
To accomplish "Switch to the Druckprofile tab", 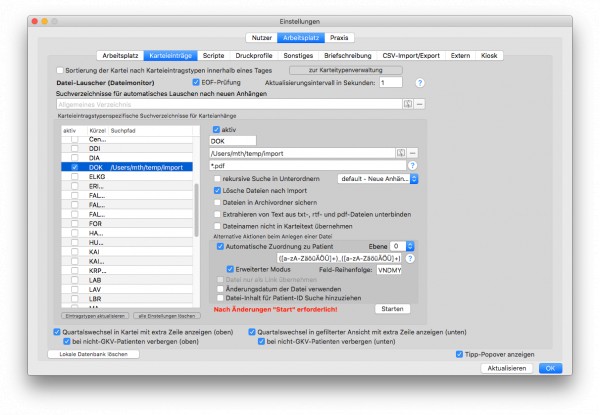I will coord(254,55).
